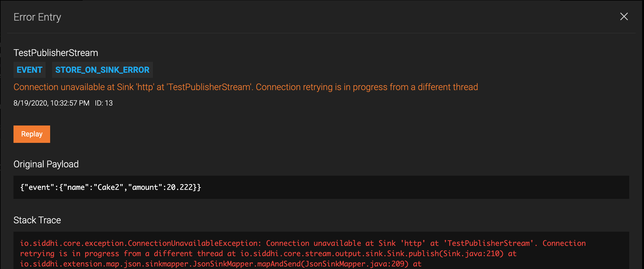This screenshot has width=644, height=269.
Task: Select the STORE_ON_SINK_ERROR tag badge
Action: coord(102,70)
